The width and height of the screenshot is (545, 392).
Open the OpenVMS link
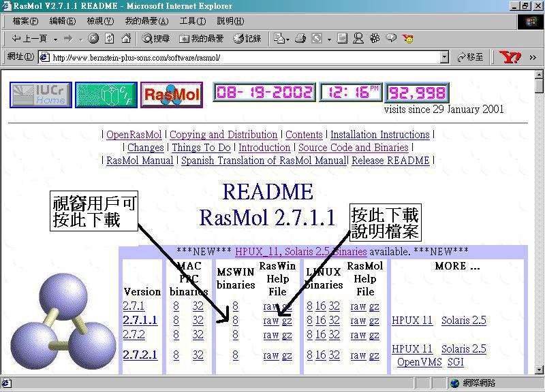tap(419, 362)
